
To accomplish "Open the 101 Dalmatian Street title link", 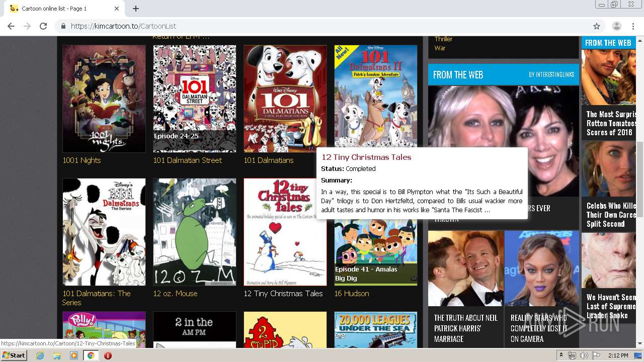I will [x=188, y=160].
